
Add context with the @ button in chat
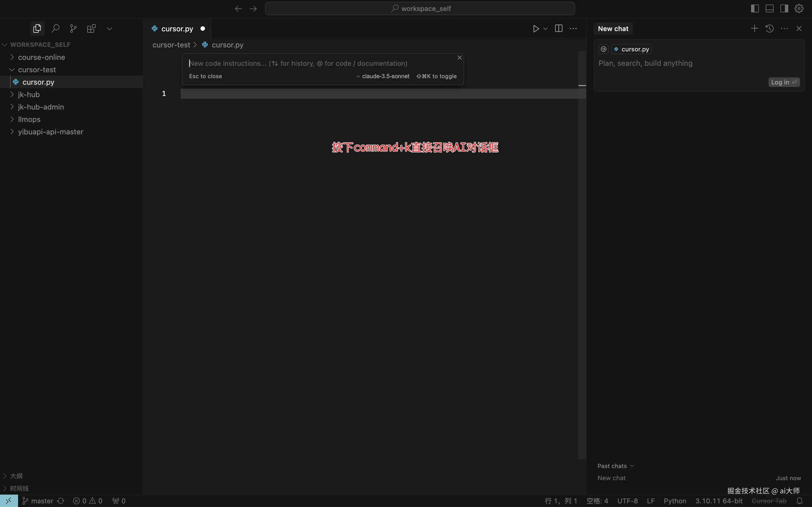pos(603,49)
